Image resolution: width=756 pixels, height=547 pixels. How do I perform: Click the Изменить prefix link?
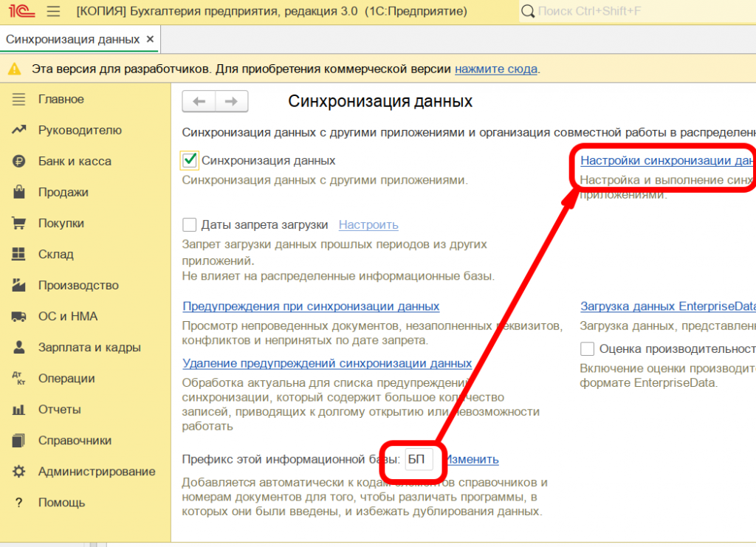472,459
